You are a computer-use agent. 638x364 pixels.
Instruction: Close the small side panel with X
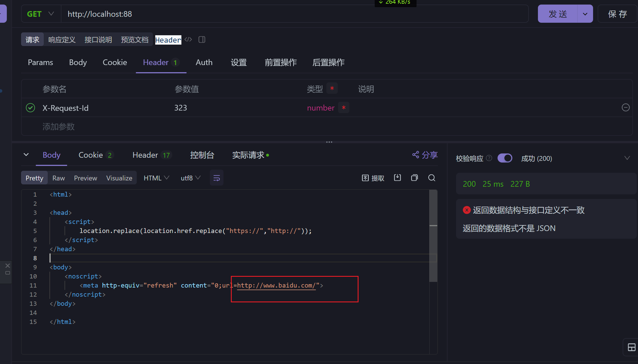(8, 265)
